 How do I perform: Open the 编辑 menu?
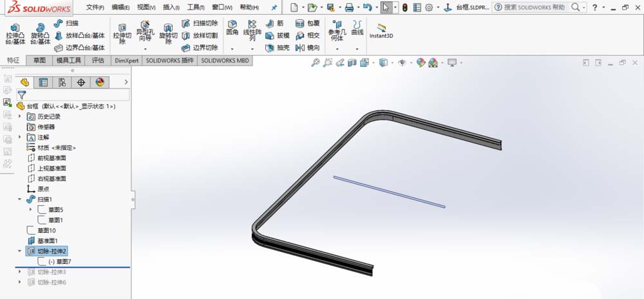pos(121,7)
